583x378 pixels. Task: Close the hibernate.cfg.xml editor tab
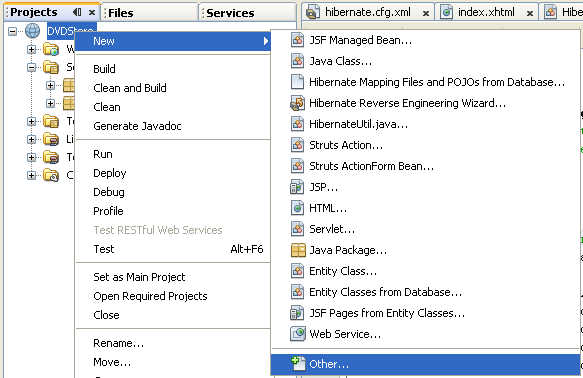pyautogui.click(x=426, y=13)
